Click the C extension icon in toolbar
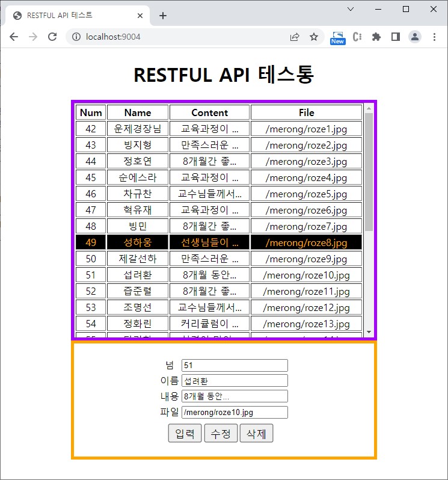448x480 pixels. [x=357, y=37]
